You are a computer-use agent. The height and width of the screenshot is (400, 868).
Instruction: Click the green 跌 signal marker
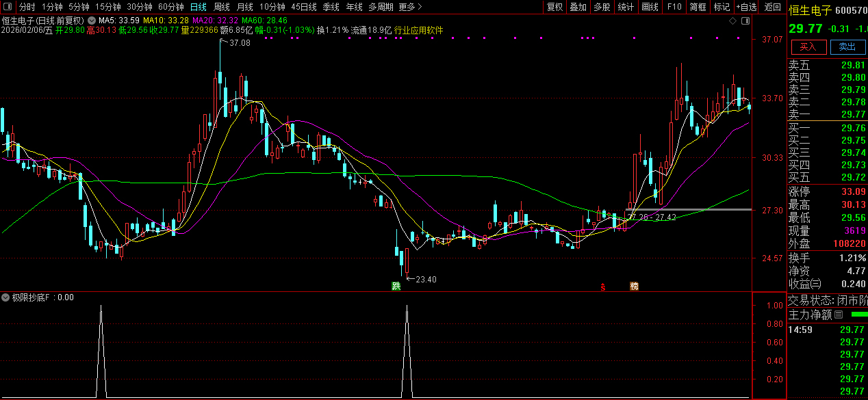(x=396, y=286)
